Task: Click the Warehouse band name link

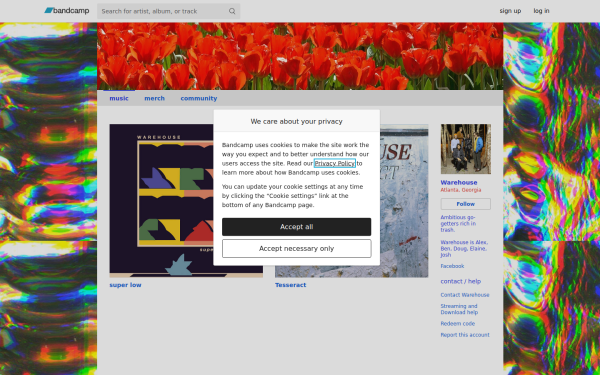Action: click(x=459, y=183)
